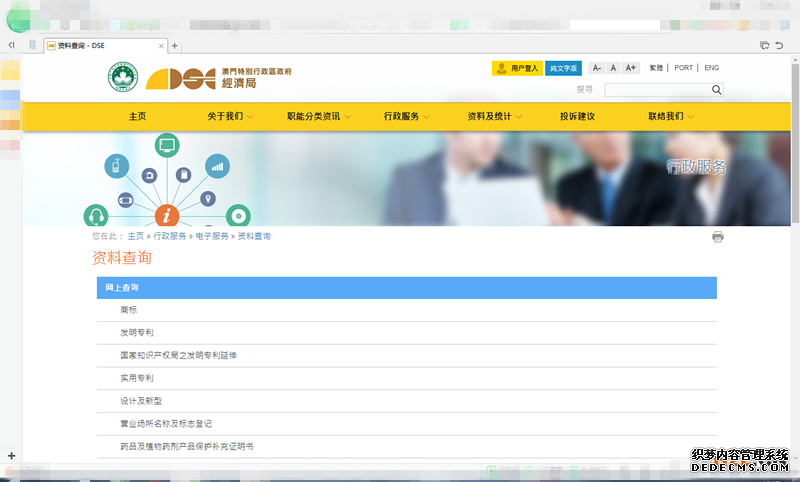The image size is (800, 482).
Task: Open 国家知识产权局之发明专利延伸 link
Action: click(x=178, y=355)
